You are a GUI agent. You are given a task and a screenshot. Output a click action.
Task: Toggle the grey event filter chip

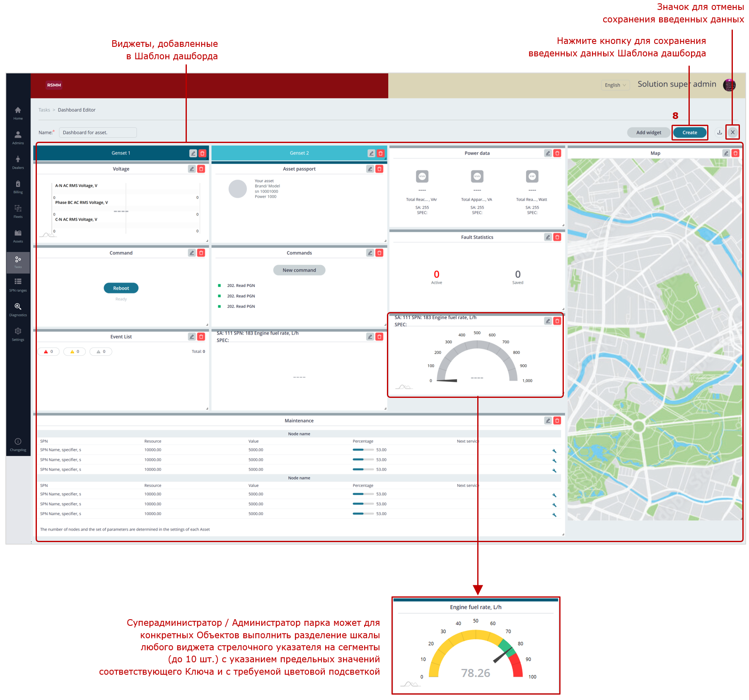coord(101,352)
